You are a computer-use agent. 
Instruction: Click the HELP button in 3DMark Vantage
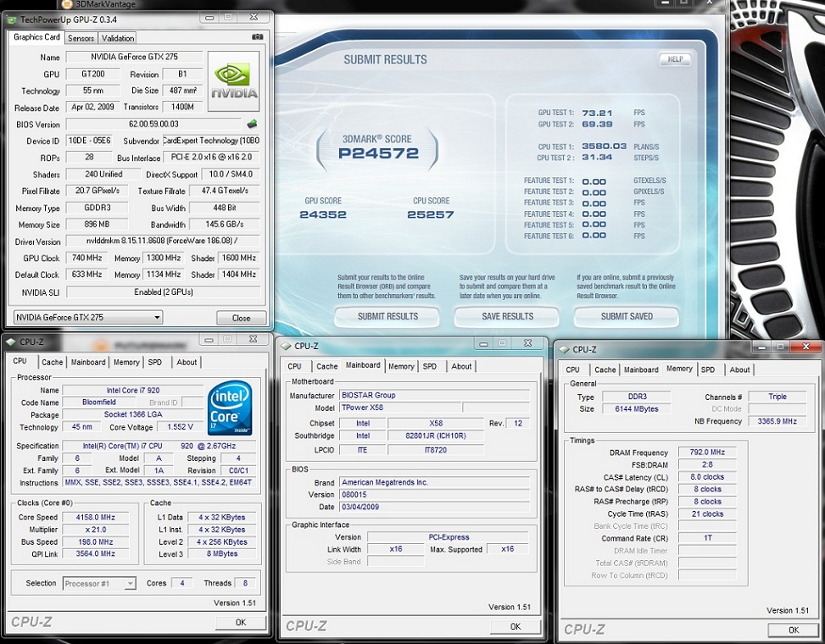point(675,59)
